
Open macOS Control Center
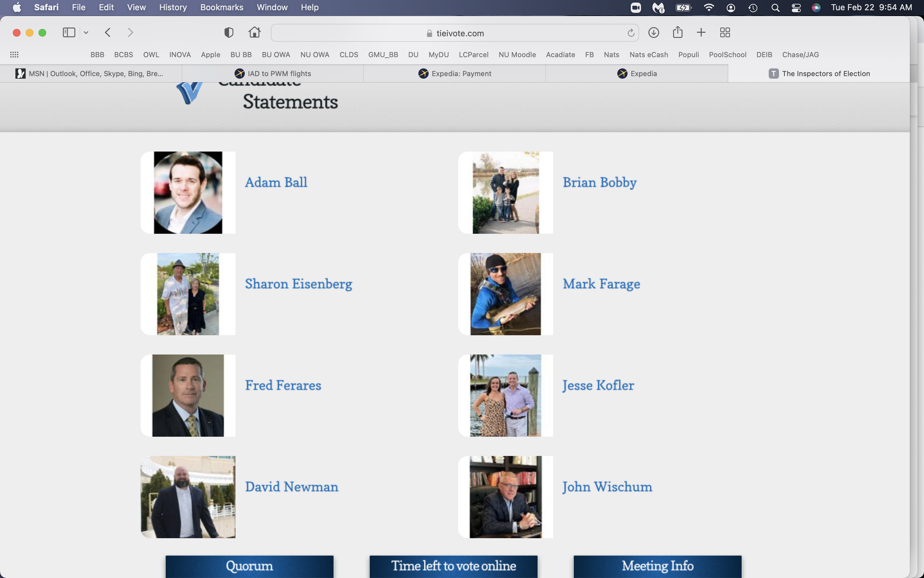pos(796,8)
